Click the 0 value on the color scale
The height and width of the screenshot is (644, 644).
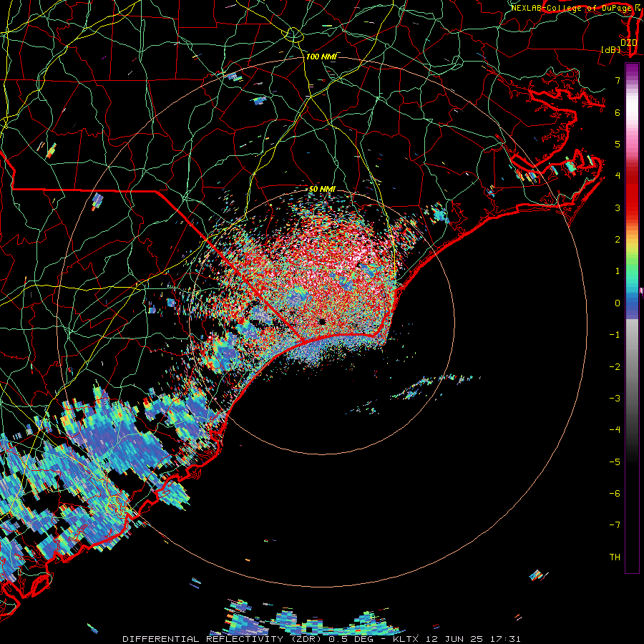click(618, 303)
